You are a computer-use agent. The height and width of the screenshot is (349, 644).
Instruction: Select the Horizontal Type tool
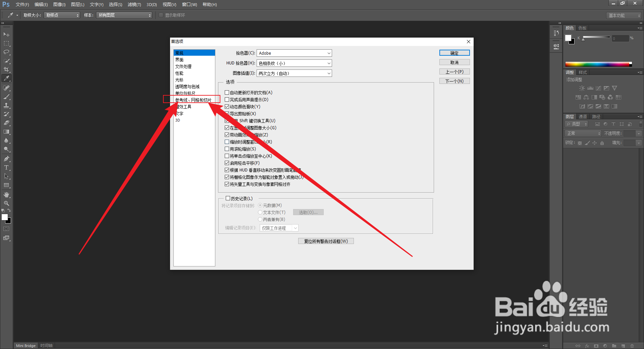(6, 167)
